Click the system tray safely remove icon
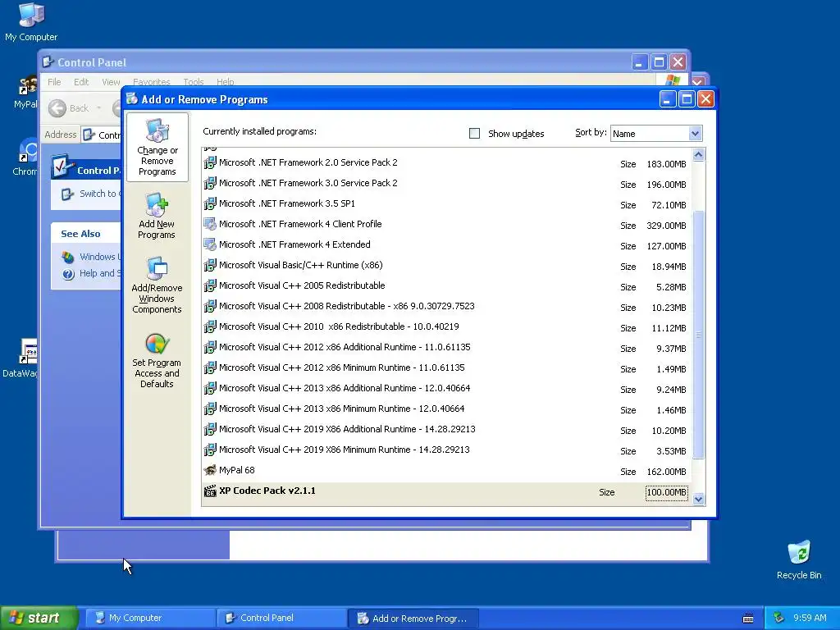This screenshot has height=630, width=840. coord(779,618)
